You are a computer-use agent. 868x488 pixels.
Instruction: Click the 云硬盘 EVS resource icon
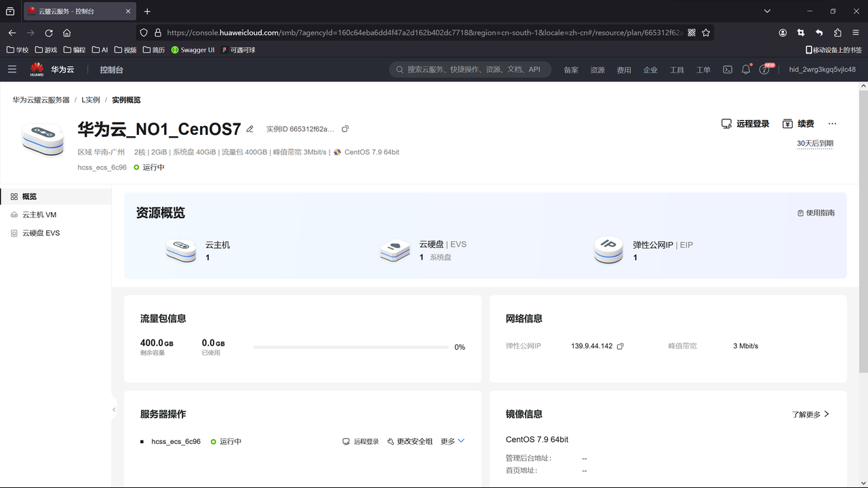coord(395,250)
